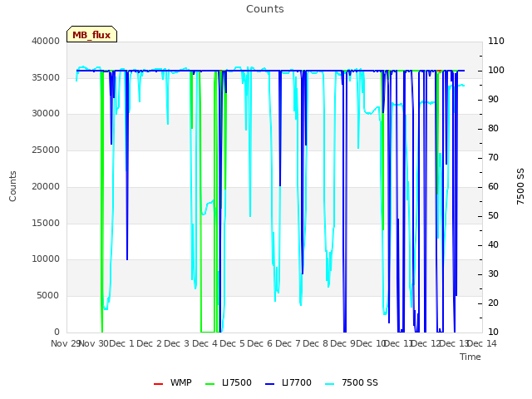Click the Nov 29 date tick

65,343
